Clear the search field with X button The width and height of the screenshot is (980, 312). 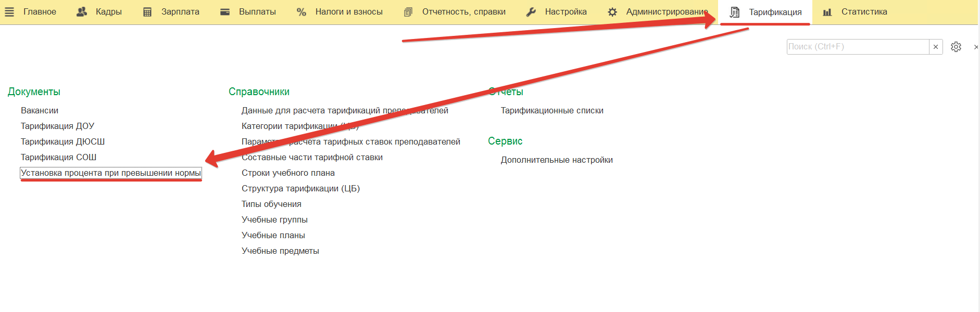(x=936, y=47)
